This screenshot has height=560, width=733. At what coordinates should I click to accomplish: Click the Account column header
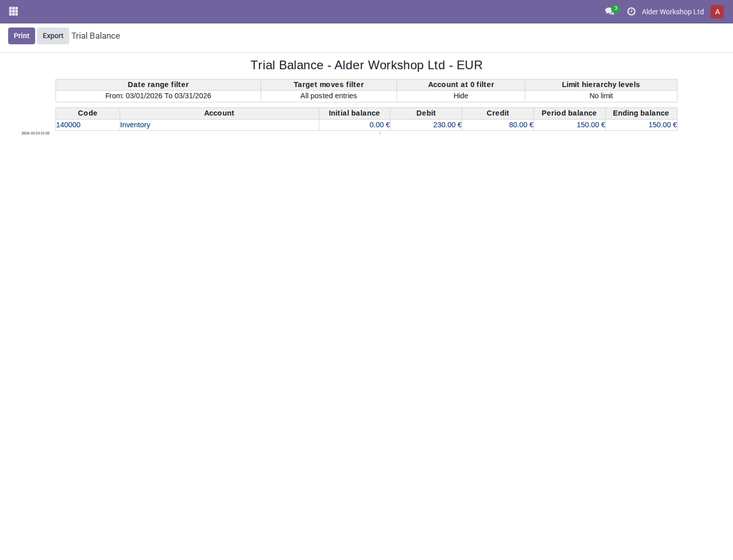click(219, 113)
